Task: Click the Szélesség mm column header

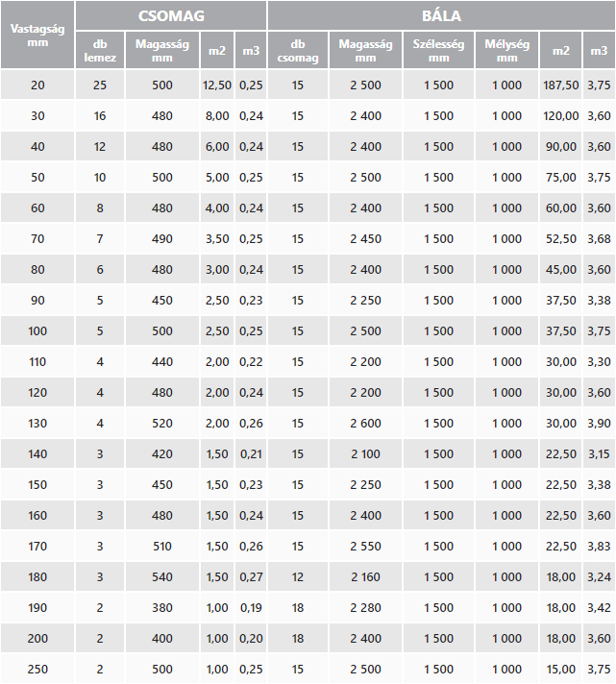Action: click(x=438, y=51)
